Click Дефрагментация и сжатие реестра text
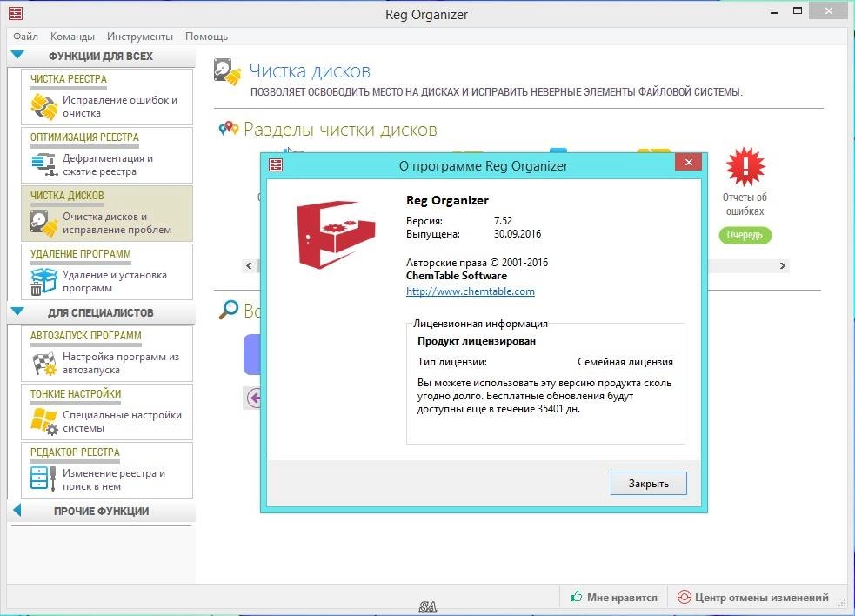This screenshot has width=855, height=616. coord(108,164)
